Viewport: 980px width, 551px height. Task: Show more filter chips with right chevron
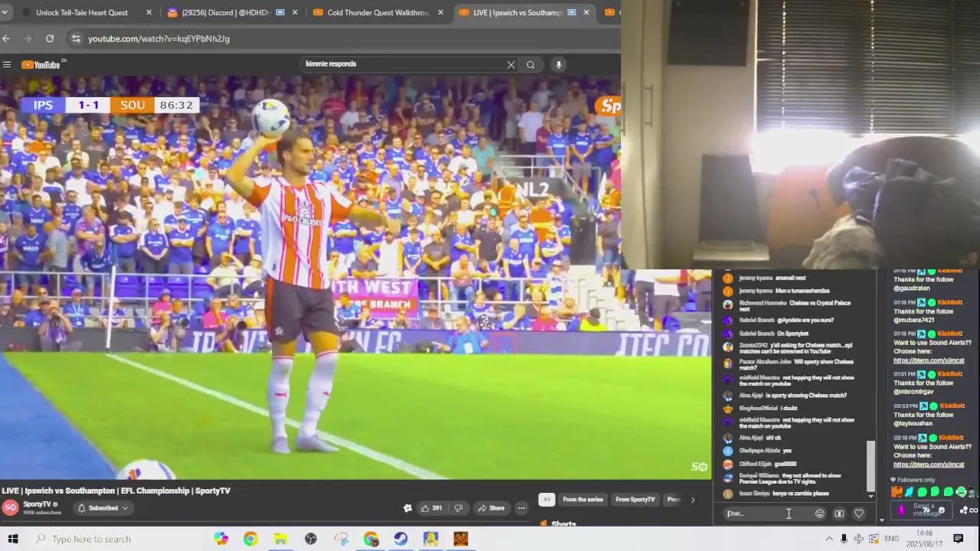693,500
